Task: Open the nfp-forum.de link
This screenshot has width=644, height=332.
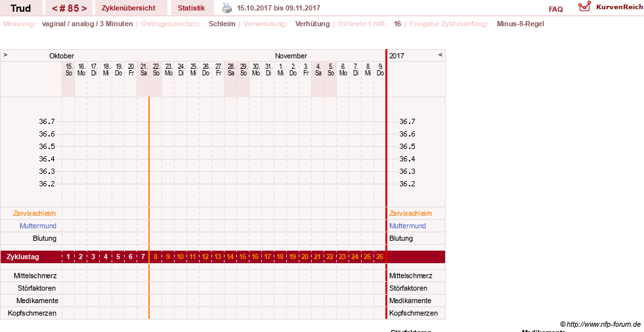Action: (600, 324)
